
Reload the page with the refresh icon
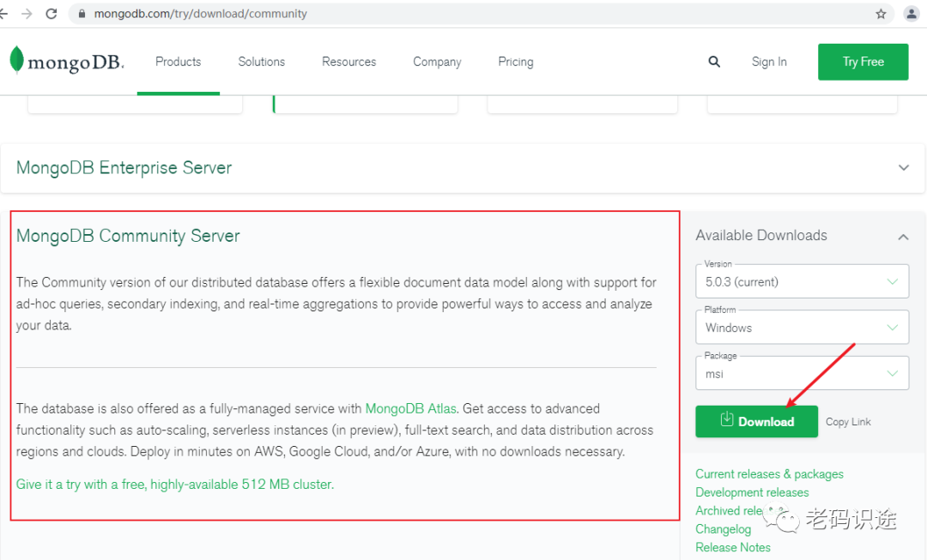51,14
